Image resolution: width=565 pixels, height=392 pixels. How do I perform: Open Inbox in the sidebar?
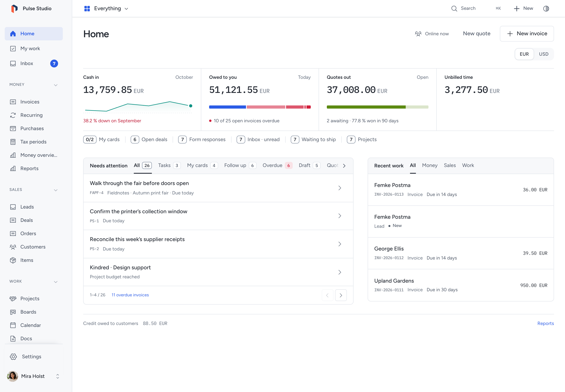(34, 63)
